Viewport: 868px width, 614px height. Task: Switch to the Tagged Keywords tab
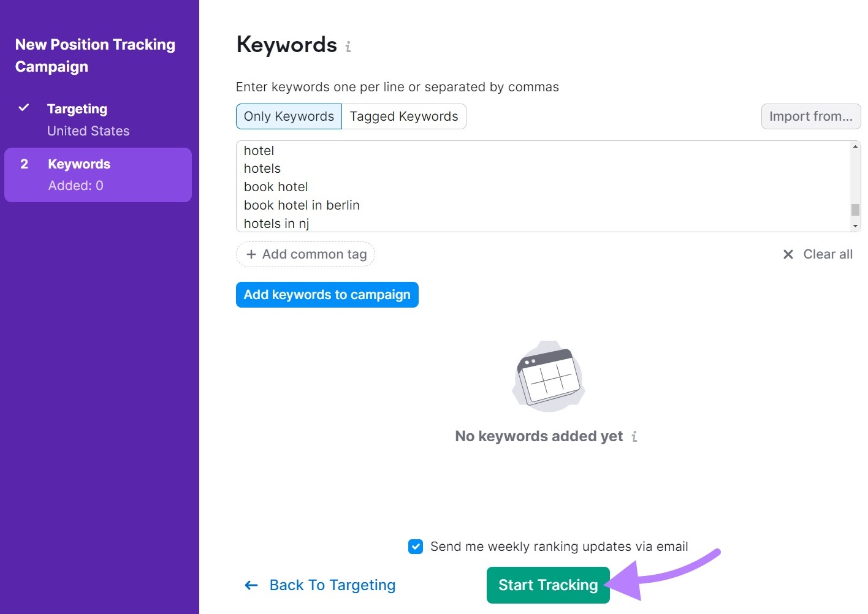tap(403, 116)
